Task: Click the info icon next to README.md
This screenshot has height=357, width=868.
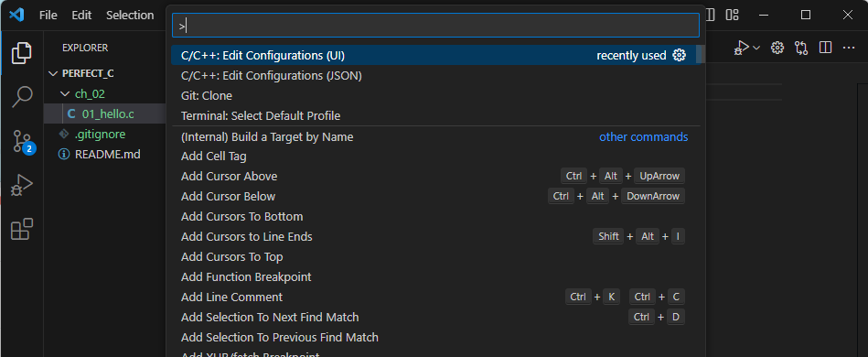Action: (64, 154)
